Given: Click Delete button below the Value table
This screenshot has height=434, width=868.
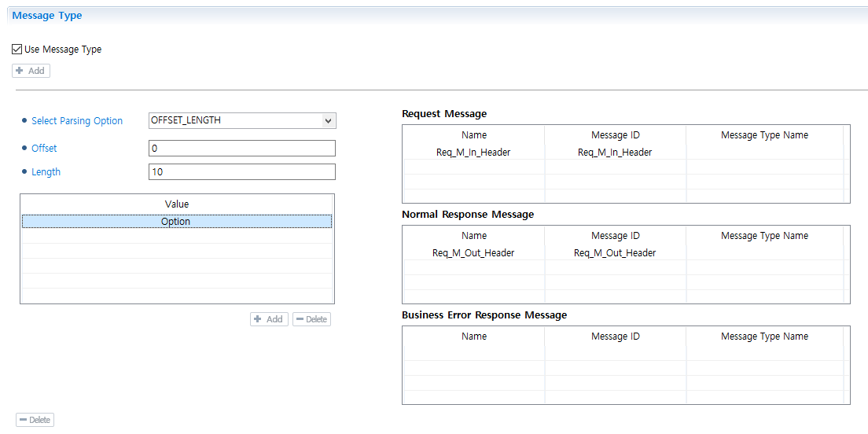Looking at the screenshot, I should click(x=311, y=319).
